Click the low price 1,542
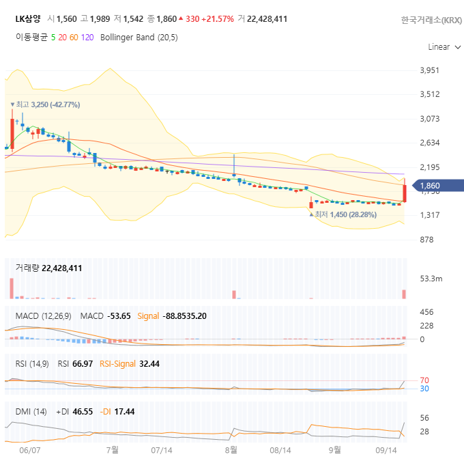The width and height of the screenshot is (464, 476). 133,19
